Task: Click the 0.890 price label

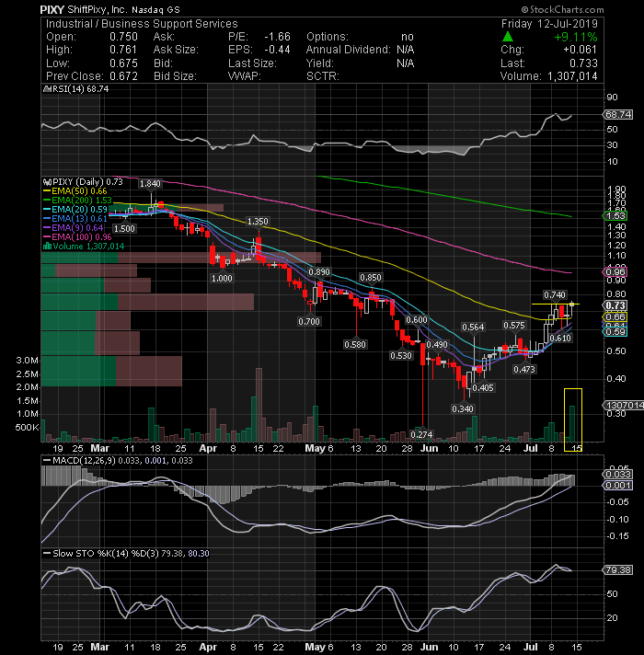Action: (x=319, y=272)
